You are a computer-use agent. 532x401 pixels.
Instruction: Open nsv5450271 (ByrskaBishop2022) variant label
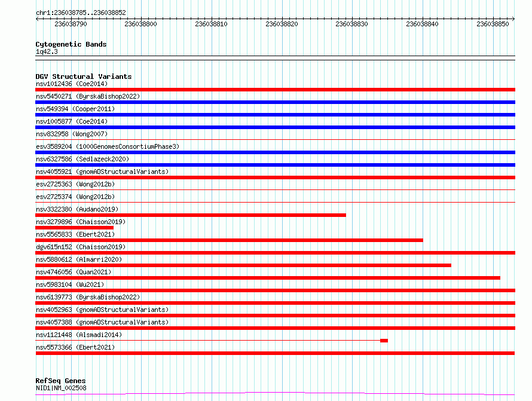(x=88, y=96)
